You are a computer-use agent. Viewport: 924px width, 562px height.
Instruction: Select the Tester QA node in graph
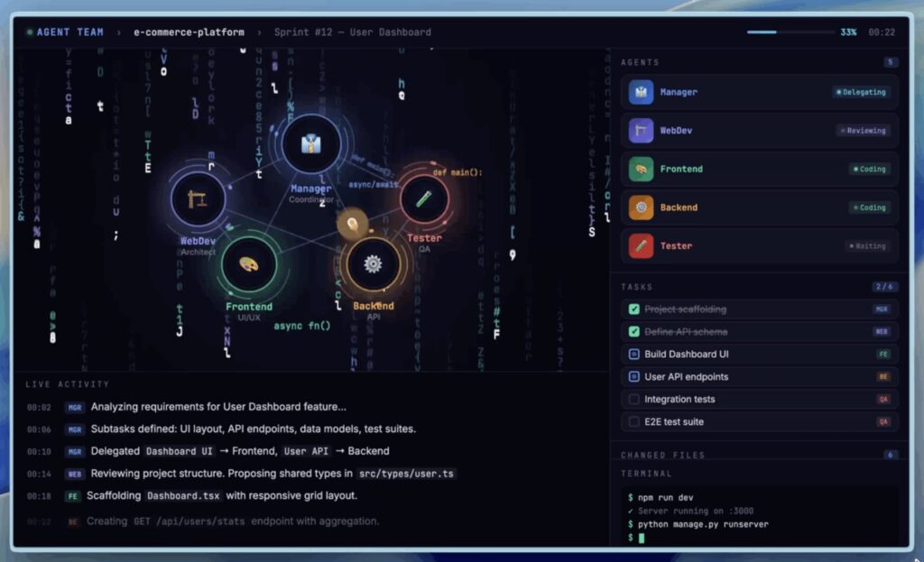coord(424,198)
